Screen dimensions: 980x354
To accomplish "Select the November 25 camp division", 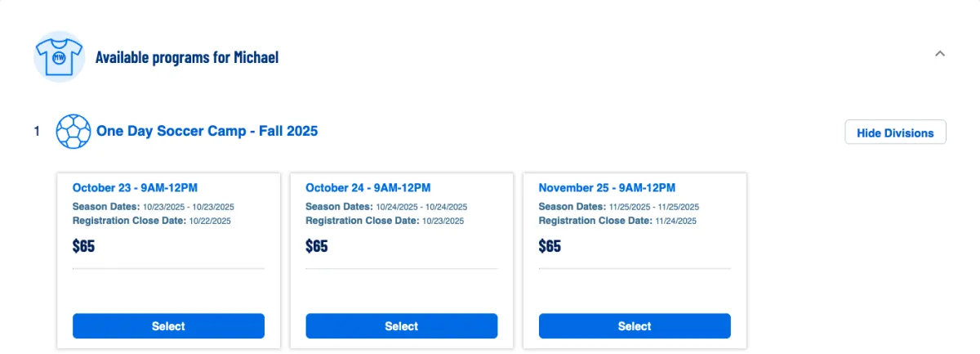I will pyautogui.click(x=635, y=326).
